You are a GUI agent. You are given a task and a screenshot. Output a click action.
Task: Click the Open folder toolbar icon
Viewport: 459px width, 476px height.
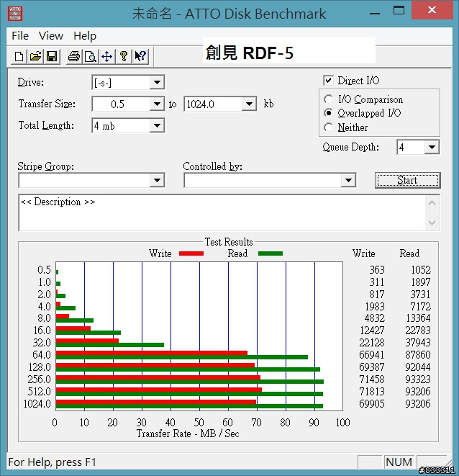(35, 56)
